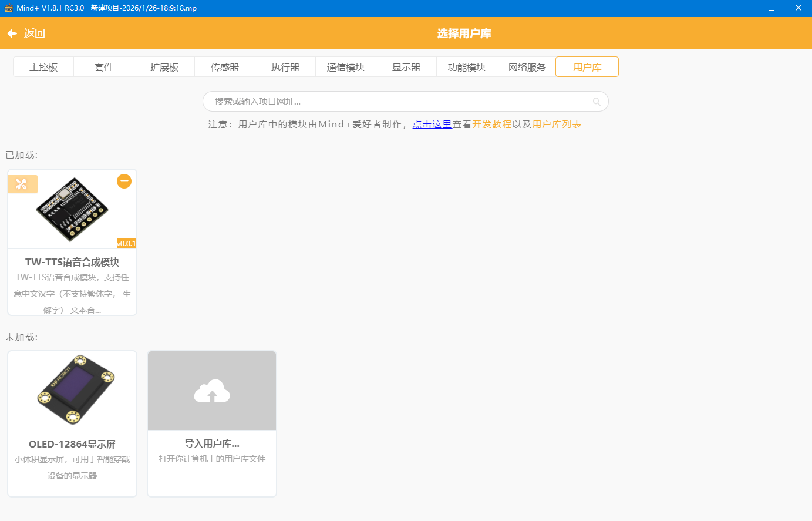Open the 点击这里 hyperlink
The image size is (812, 521).
[432, 125]
